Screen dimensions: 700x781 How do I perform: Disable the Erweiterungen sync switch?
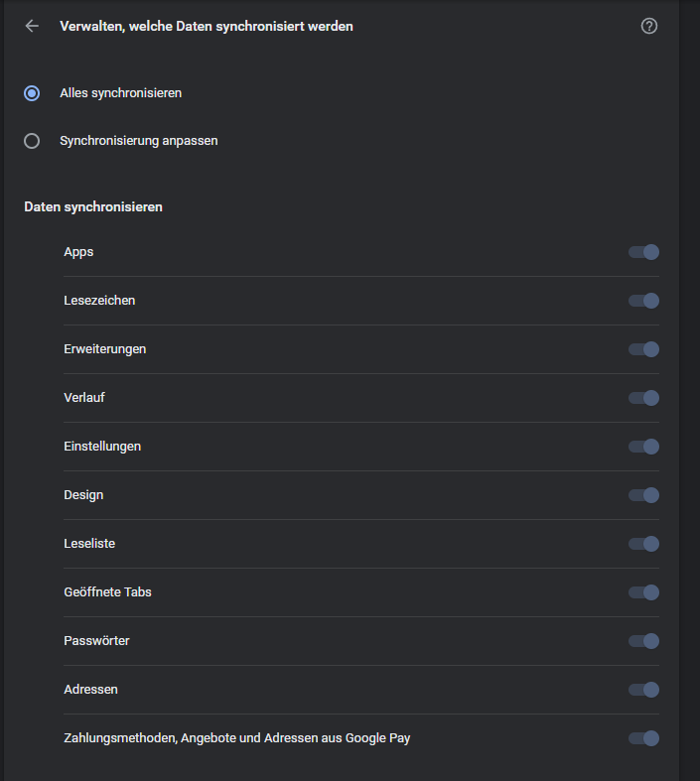point(643,349)
